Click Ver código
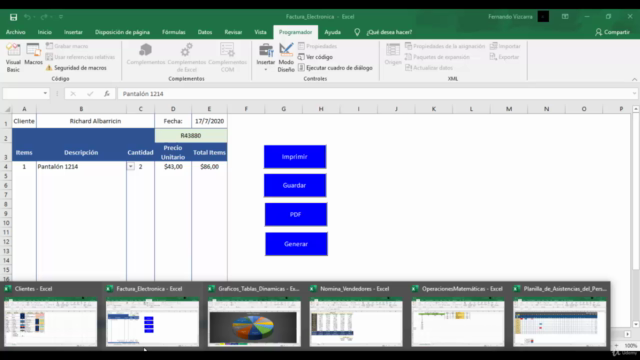 pyautogui.click(x=315, y=57)
